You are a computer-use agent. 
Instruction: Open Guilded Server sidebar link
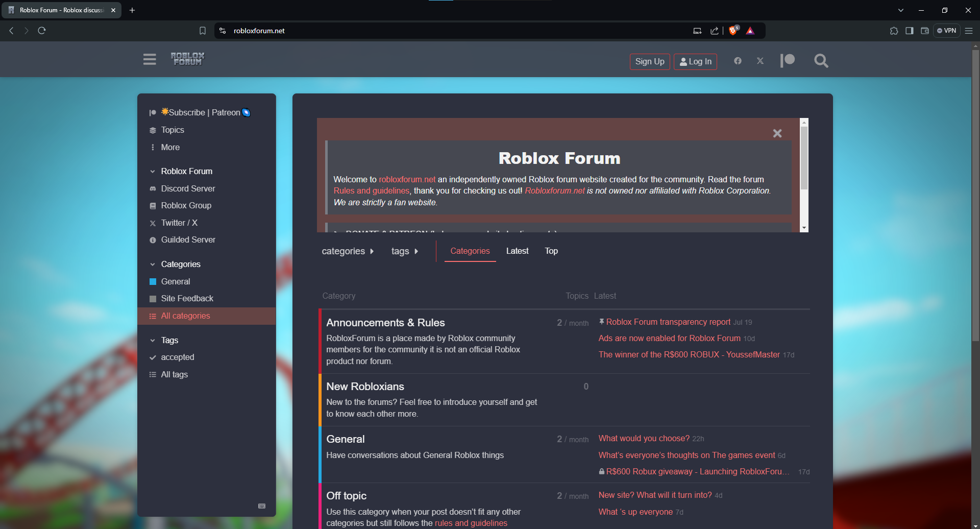tap(188, 239)
